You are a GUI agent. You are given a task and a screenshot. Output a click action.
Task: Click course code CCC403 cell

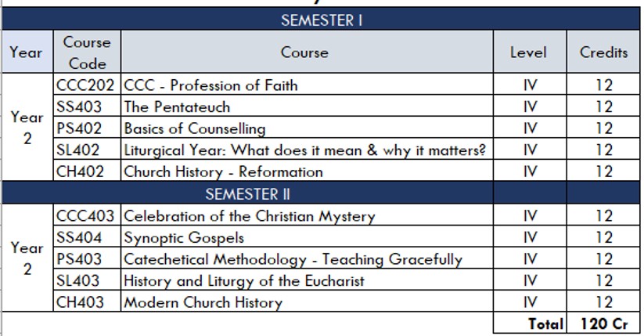click(x=86, y=215)
